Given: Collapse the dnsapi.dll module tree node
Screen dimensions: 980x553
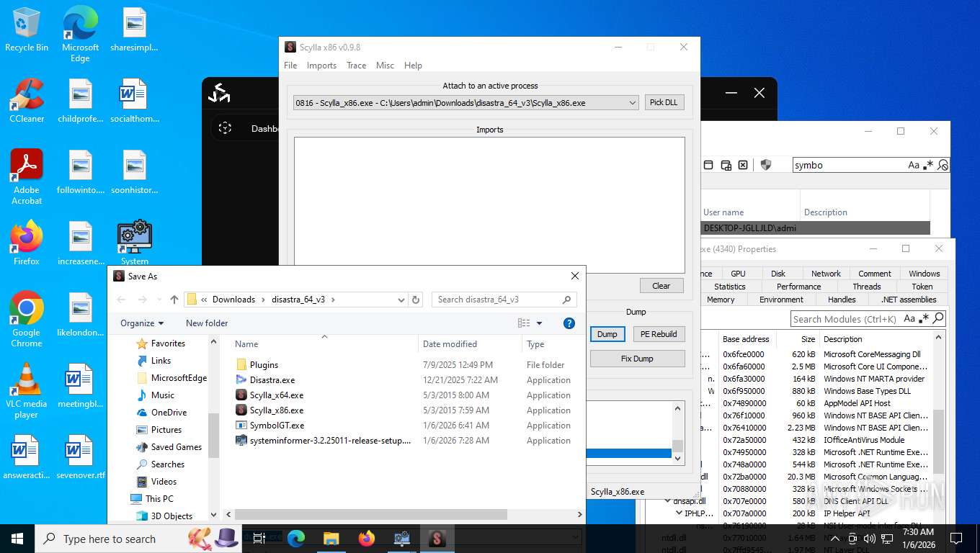Looking at the screenshot, I should (667, 500).
